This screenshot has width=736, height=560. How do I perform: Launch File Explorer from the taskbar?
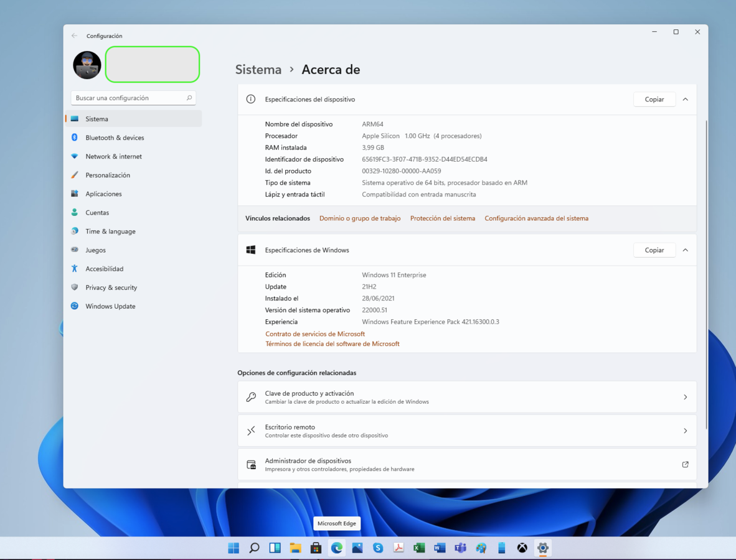pos(295,548)
